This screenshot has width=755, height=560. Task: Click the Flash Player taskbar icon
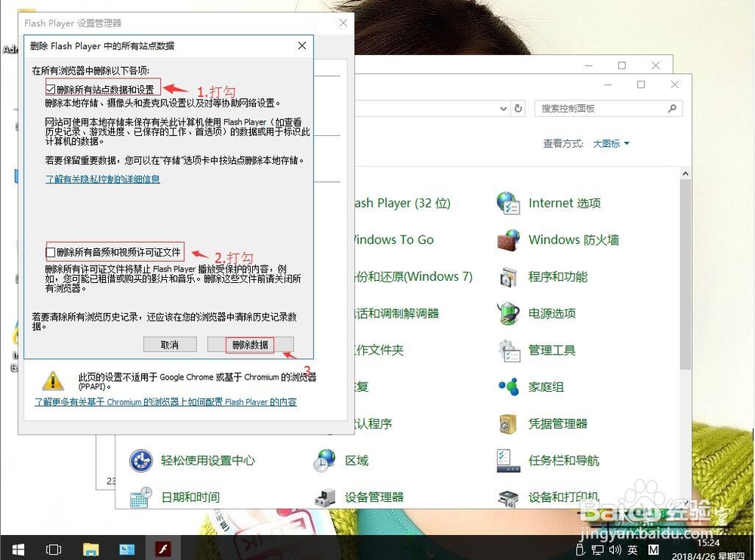pyautogui.click(x=163, y=549)
